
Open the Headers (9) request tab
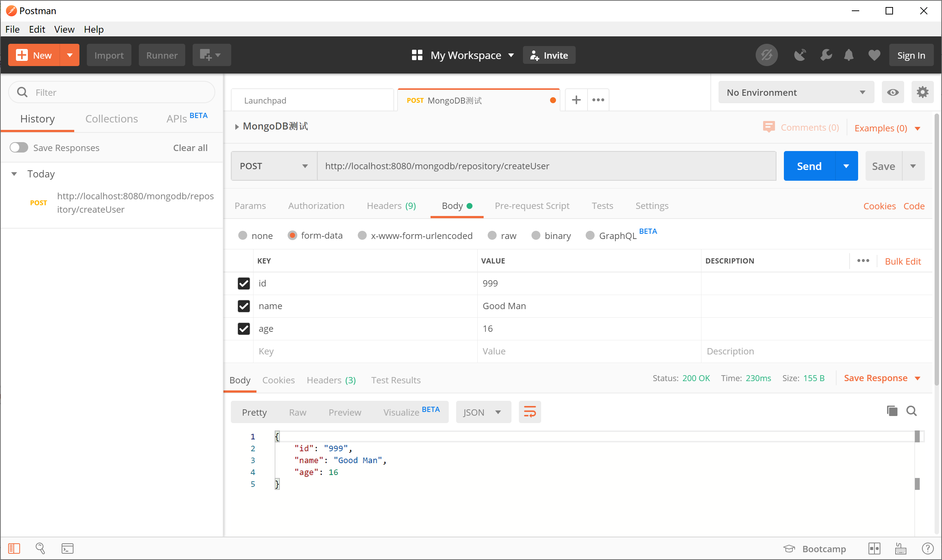click(391, 206)
